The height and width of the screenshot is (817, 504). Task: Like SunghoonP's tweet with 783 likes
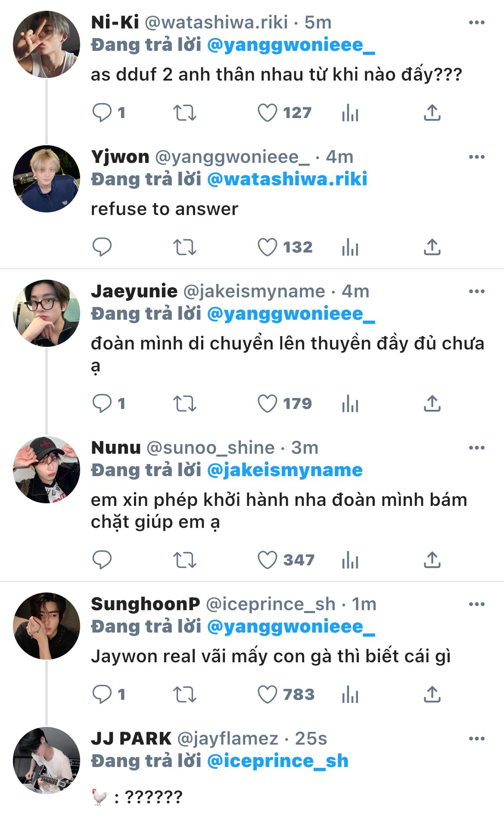[267, 695]
